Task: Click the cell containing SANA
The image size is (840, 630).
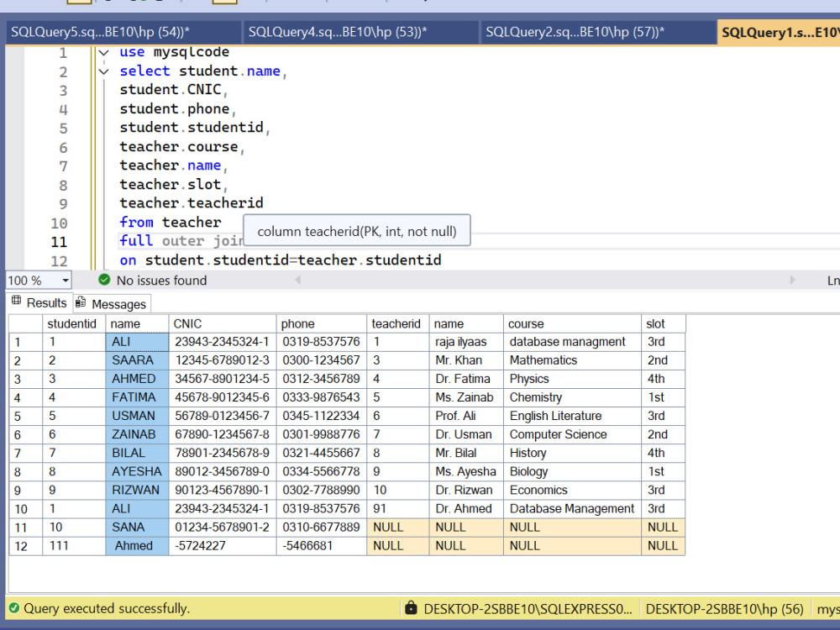Action: point(137,528)
